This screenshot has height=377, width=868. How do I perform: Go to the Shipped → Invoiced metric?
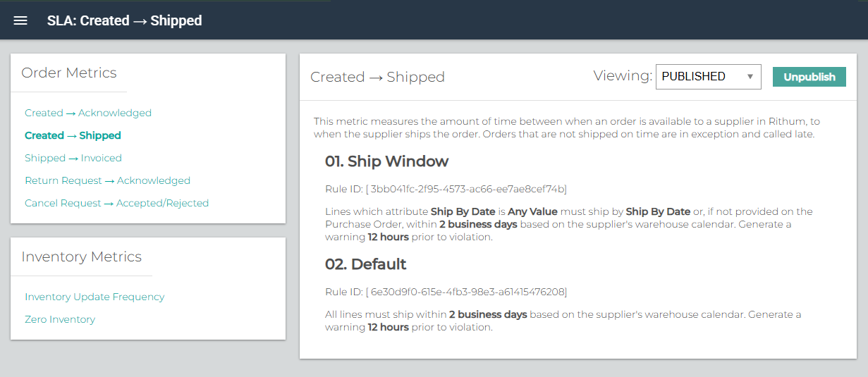pos(73,158)
